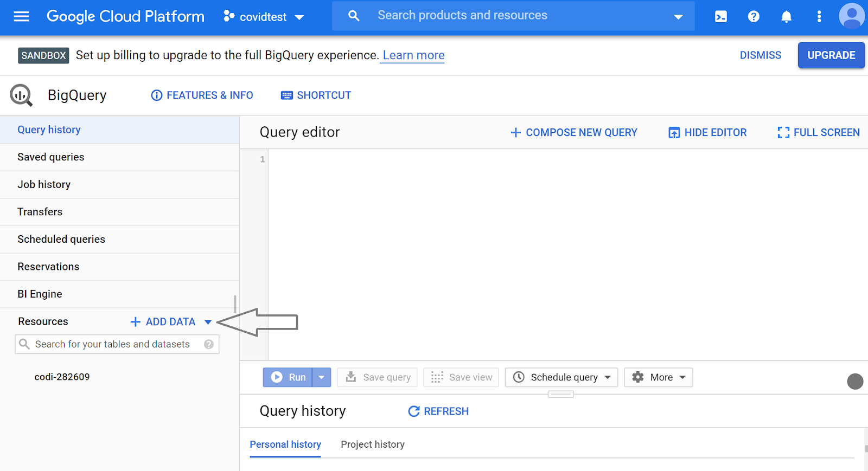Open Transfers in the sidebar
868x471 pixels.
(x=119, y=212)
